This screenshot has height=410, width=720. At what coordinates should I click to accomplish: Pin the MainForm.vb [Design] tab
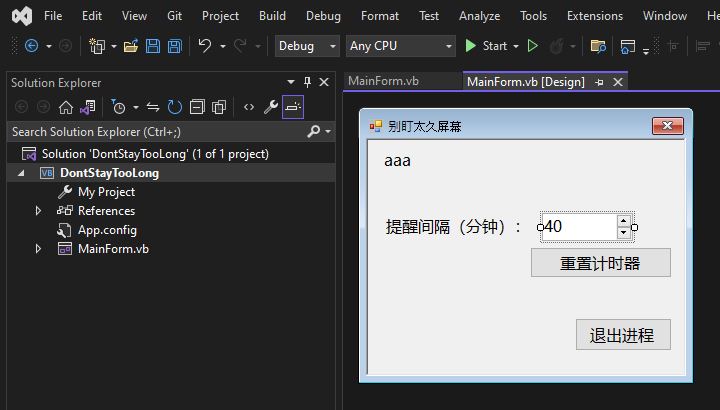pos(599,83)
